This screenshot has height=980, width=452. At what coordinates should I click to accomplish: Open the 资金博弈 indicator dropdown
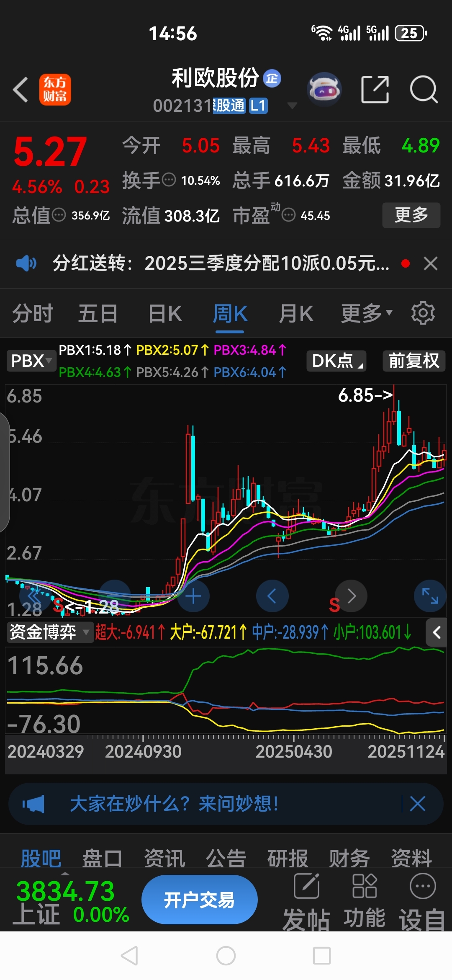coord(49,632)
